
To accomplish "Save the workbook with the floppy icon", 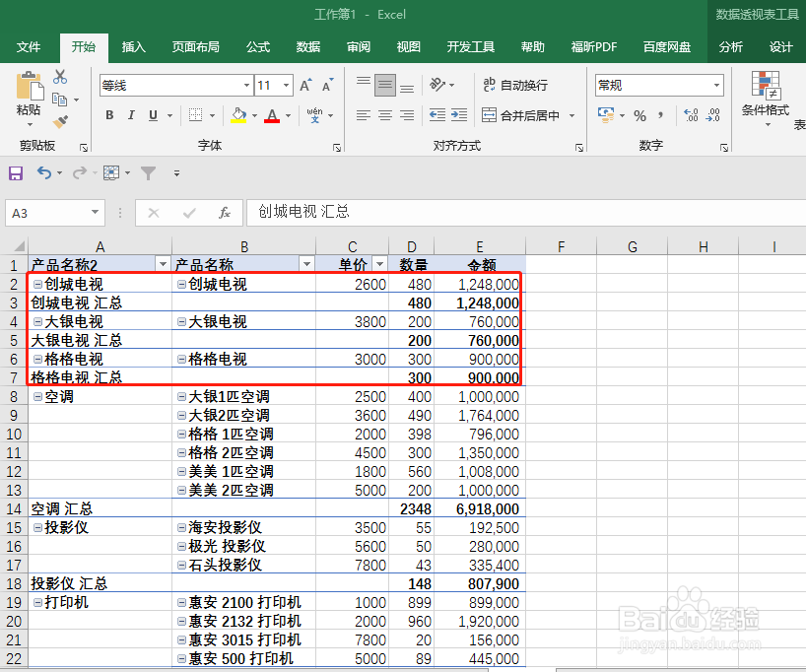I will click(x=16, y=173).
